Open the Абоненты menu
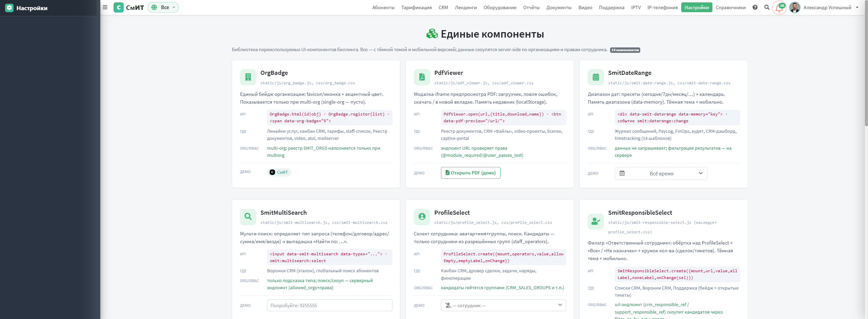 383,7
